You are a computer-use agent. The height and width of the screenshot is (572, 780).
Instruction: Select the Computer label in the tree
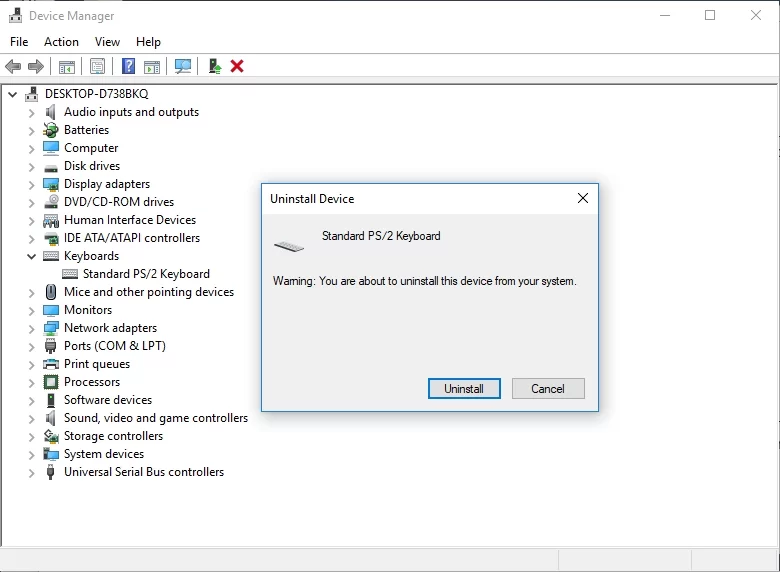[x=91, y=148]
